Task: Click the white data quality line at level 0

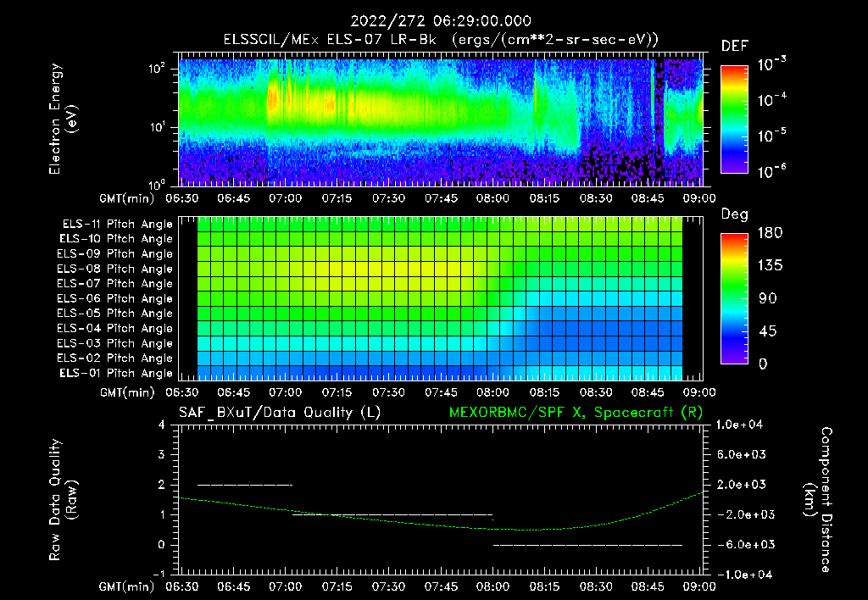Action: tap(588, 545)
